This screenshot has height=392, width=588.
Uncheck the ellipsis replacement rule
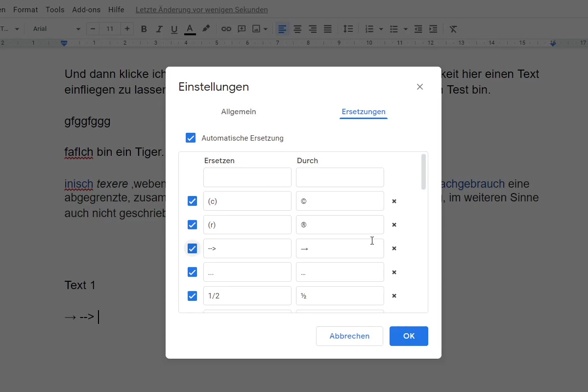click(192, 272)
